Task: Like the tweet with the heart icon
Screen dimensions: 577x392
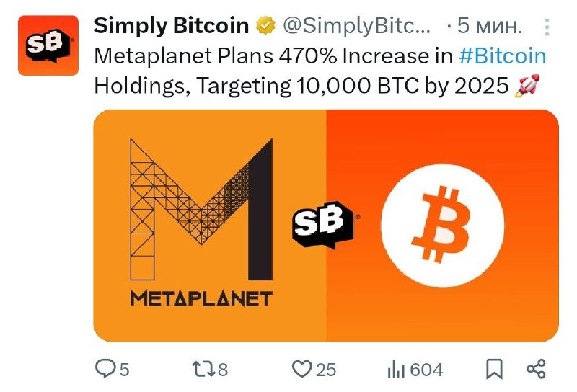Action: tap(301, 369)
